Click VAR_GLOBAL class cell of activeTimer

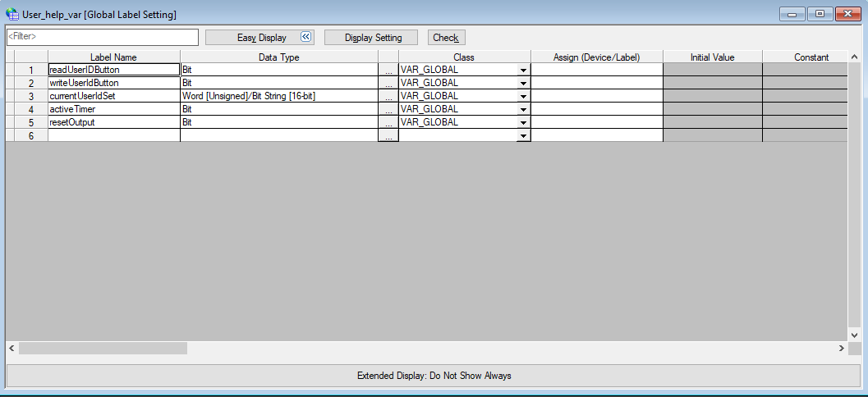[457, 109]
